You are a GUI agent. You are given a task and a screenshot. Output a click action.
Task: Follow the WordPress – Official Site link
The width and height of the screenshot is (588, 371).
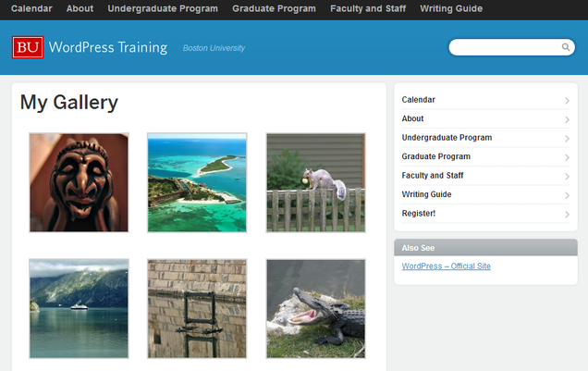(446, 266)
